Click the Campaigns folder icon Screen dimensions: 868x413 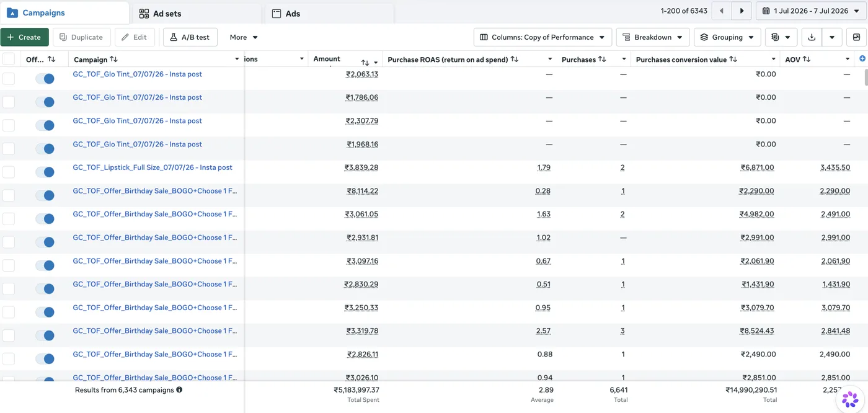click(12, 12)
